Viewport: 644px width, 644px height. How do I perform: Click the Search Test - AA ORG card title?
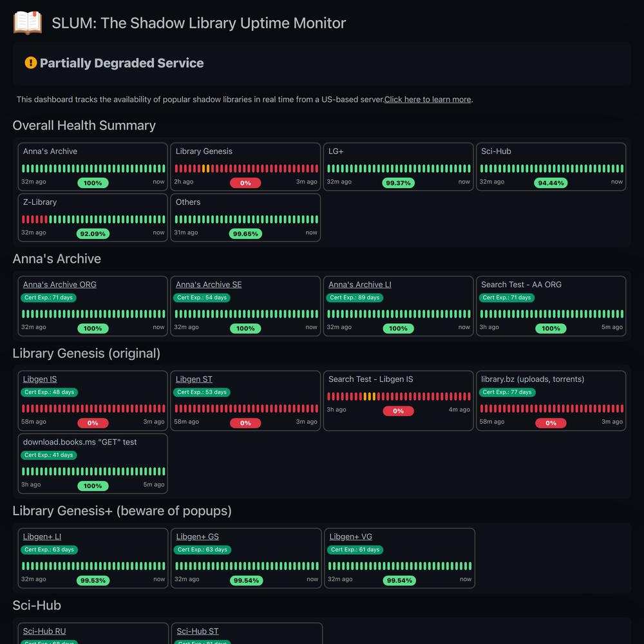point(521,285)
